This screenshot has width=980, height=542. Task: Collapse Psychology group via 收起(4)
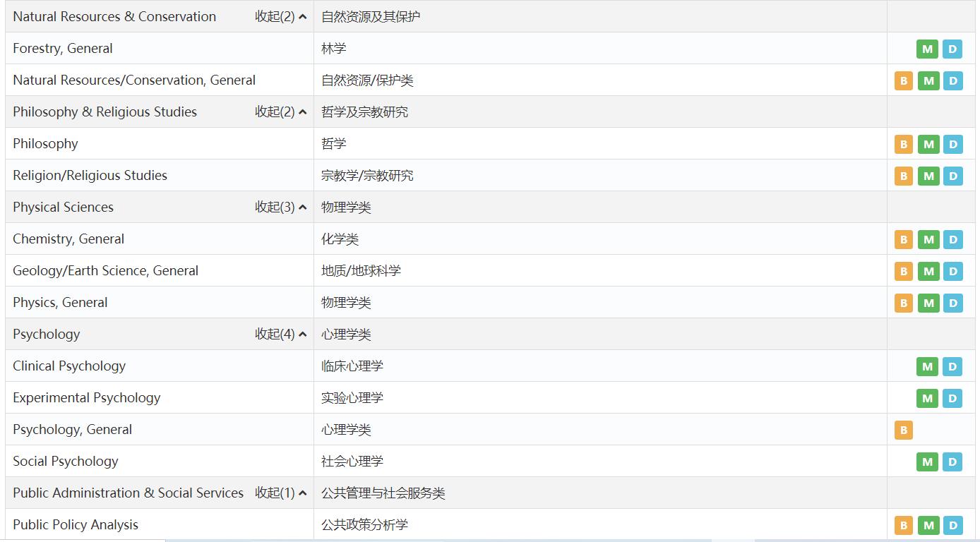click(x=280, y=334)
